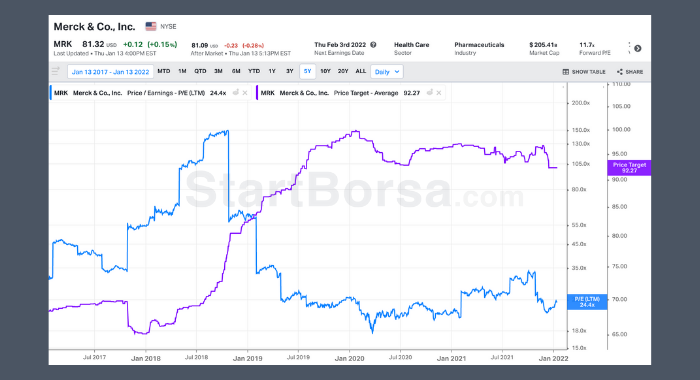This screenshot has width=700, height=380.
Task: Click the NYSE exchange label
Action: [x=168, y=26]
